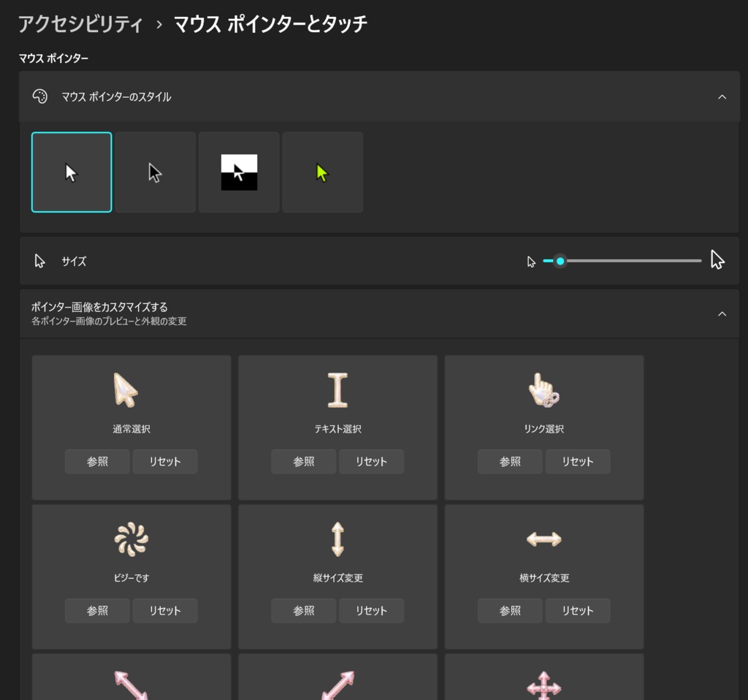Click 参照 under テキスト選択
This screenshot has width=748, height=700.
(x=303, y=461)
